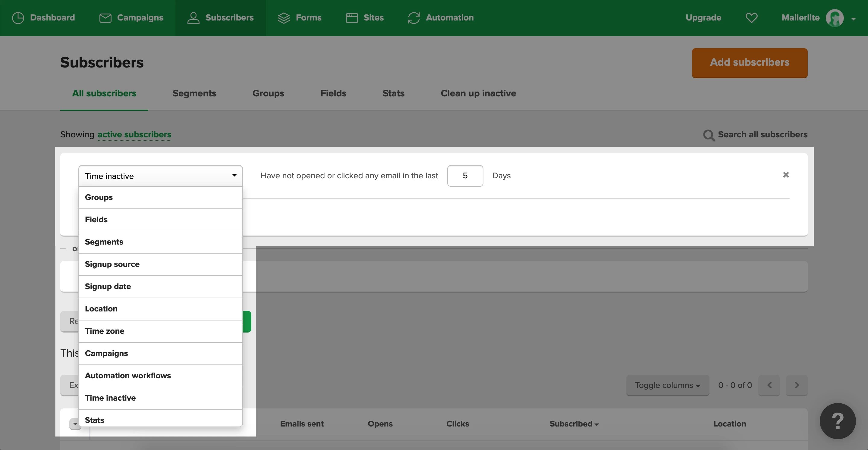
Task: Collapse the Time inactive filter dropdown
Action: pos(160,176)
